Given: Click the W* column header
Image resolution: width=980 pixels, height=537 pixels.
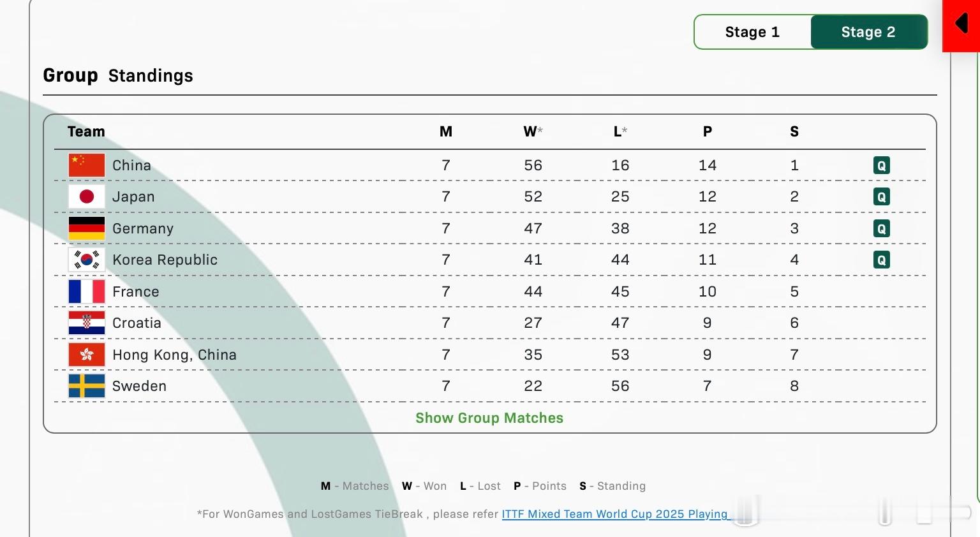Looking at the screenshot, I should coord(533,131).
